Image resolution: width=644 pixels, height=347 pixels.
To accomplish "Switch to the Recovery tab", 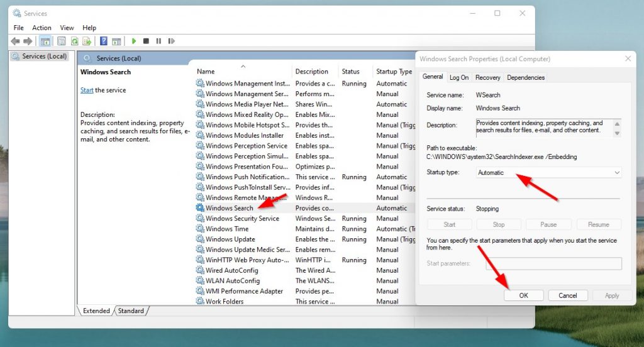I will pyautogui.click(x=487, y=77).
